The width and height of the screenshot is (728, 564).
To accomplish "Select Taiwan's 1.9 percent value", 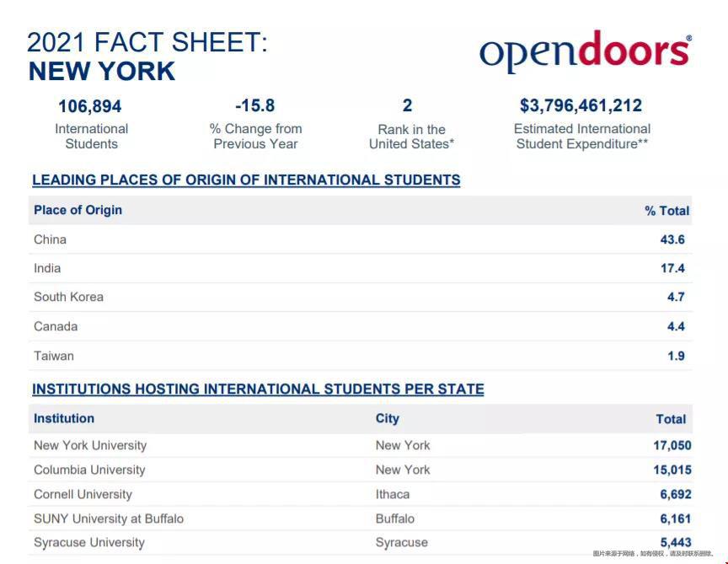I will [676, 357].
